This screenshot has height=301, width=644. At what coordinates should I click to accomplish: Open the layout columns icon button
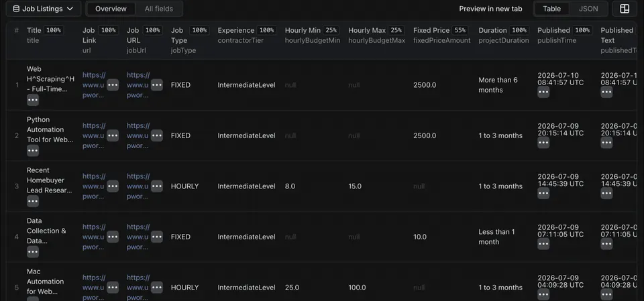(625, 9)
